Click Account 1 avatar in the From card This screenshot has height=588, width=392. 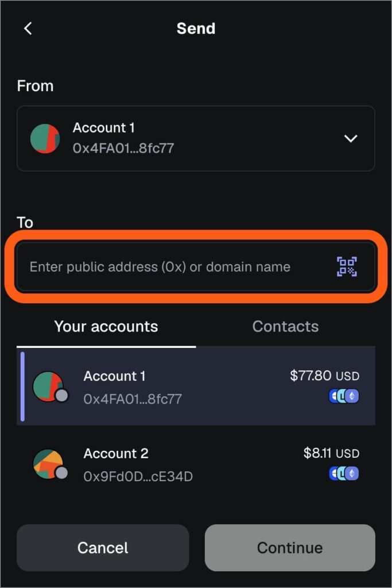tap(45, 138)
